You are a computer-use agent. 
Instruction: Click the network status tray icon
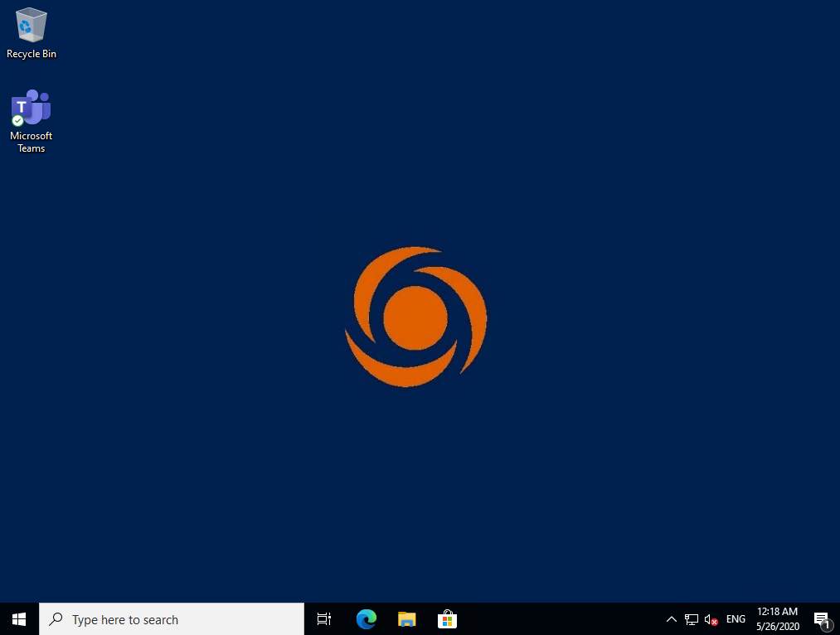[x=692, y=619]
